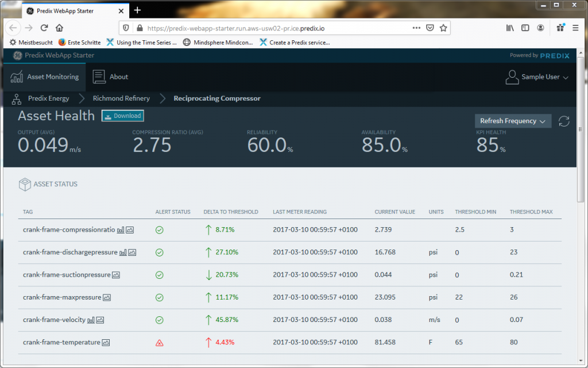The height and width of the screenshot is (368, 588).
Task: Click the refresh data icon beside Refresh Frequency
Action: pos(564,121)
